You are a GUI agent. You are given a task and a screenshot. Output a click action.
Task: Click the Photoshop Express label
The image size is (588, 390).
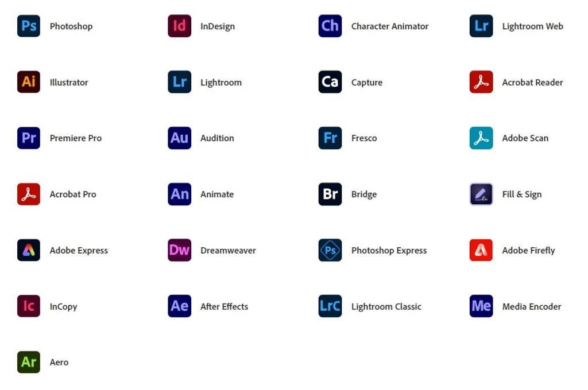(389, 250)
